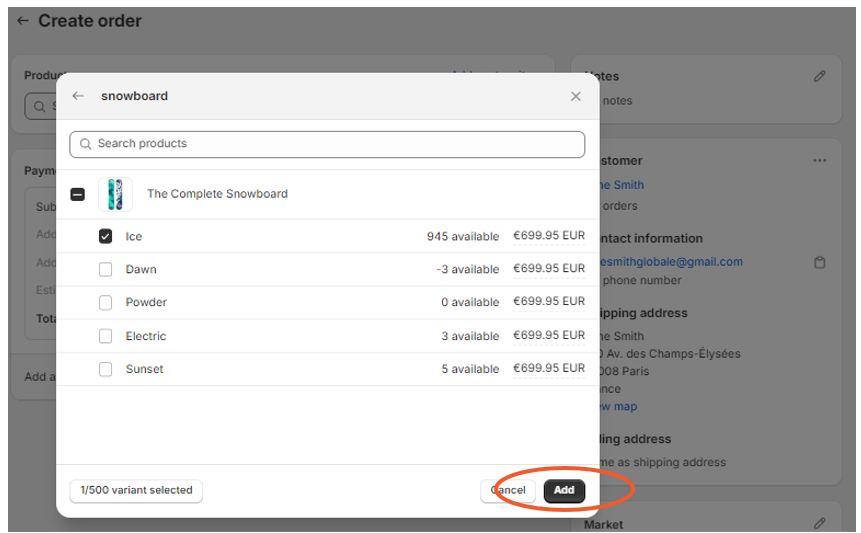
Task: Close the snowboard product dialog
Action: [x=575, y=96]
